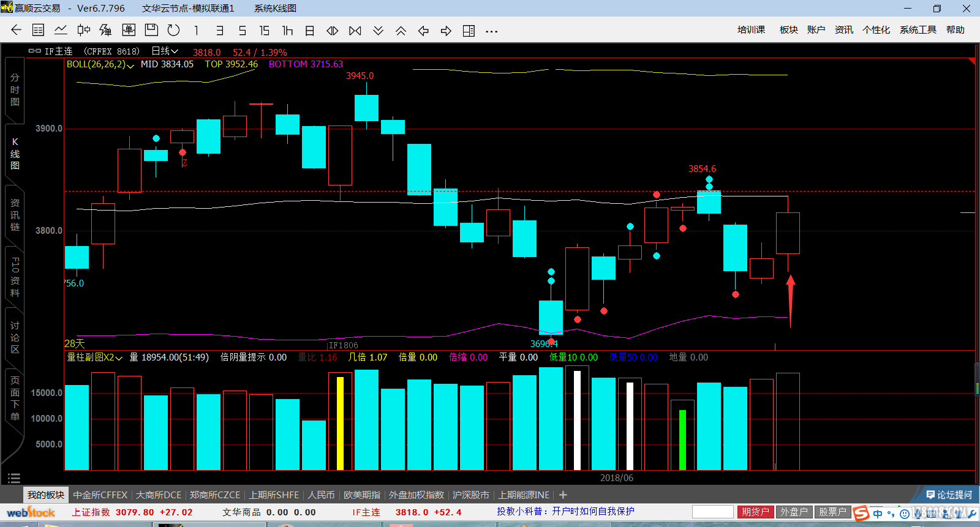Image resolution: width=980 pixels, height=527 pixels.
Task: Open the 资讯链 side tab
Action: click(15, 215)
